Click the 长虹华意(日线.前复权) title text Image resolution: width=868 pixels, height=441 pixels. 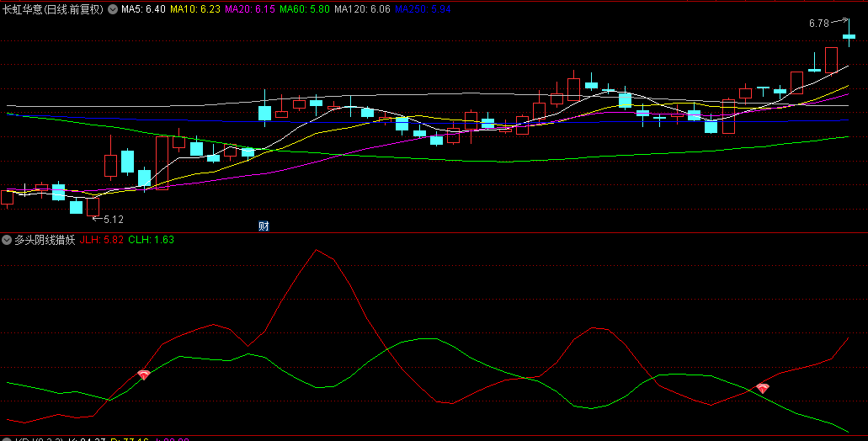click(x=53, y=9)
